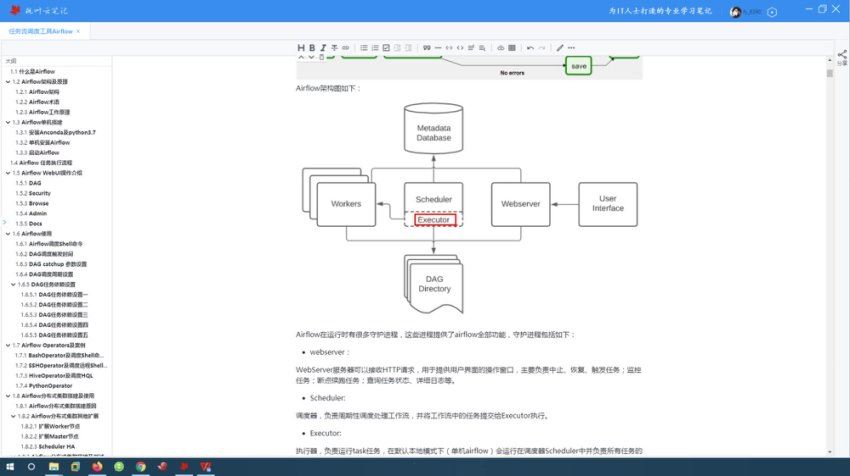Go to outline item 1.5.1 DAG
Image resolution: width=850 pixels, height=476 pixels.
click(28, 183)
